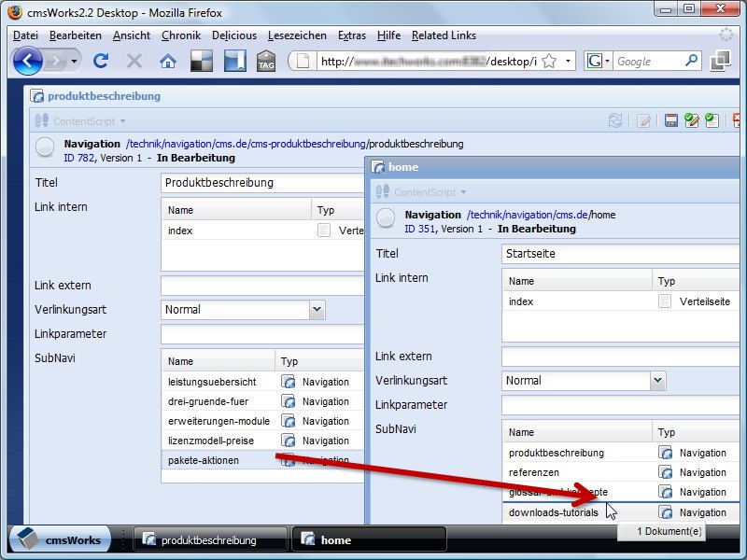
Task: Open the address bar history dropdown
Action: coord(568,61)
